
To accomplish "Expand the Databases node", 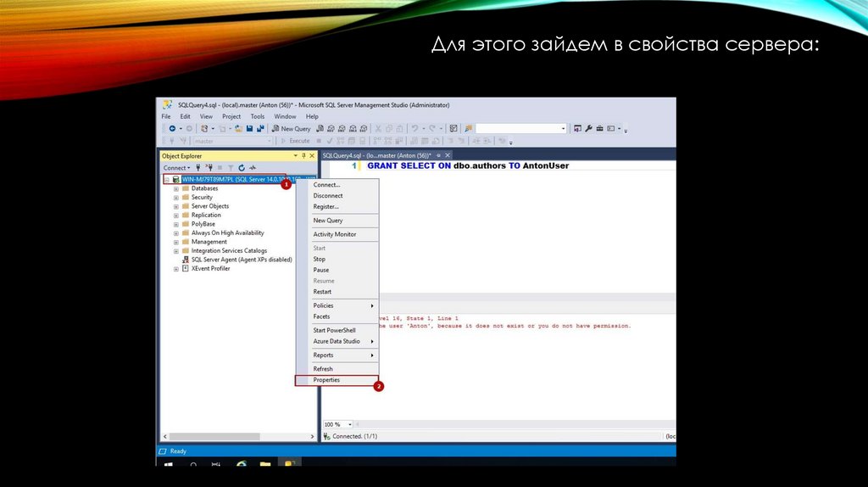I will pos(176,189).
